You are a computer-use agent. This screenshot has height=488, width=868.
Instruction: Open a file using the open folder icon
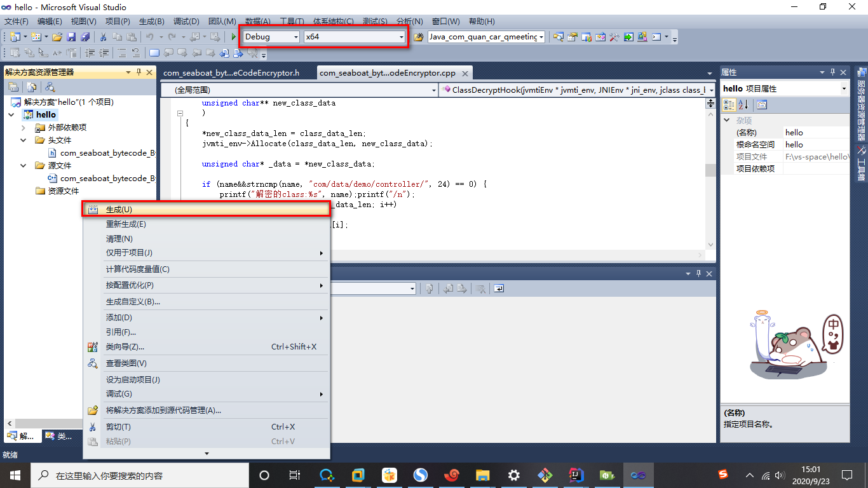(56, 36)
